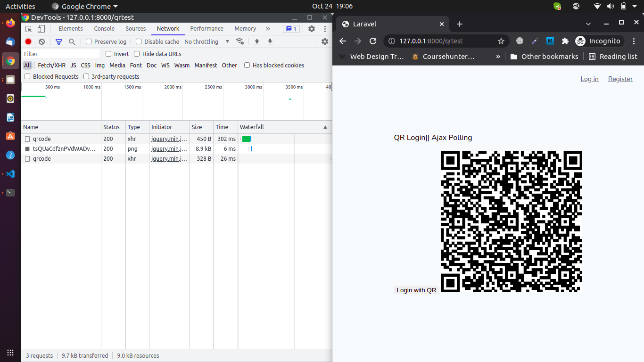Filter requests by Img type

[x=100, y=66]
